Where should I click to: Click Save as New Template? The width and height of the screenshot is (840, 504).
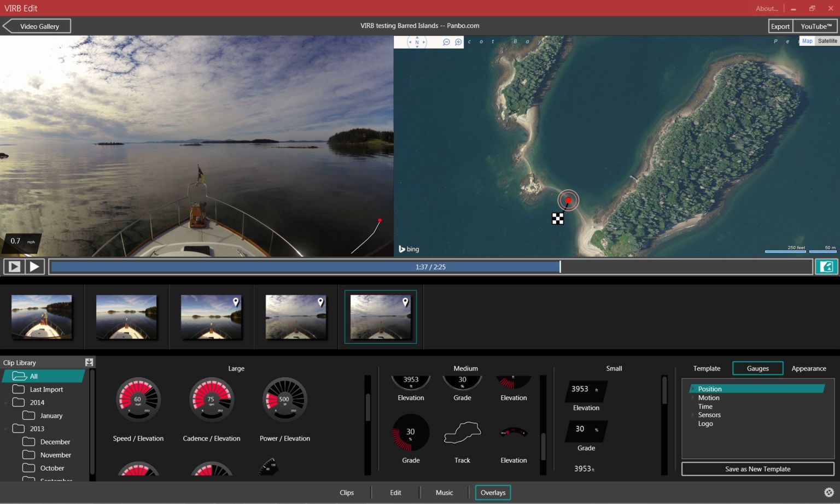point(757,469)
